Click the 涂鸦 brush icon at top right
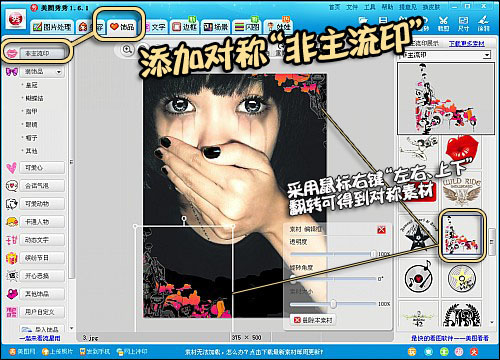The image size is (500, 360). [483, 22]
